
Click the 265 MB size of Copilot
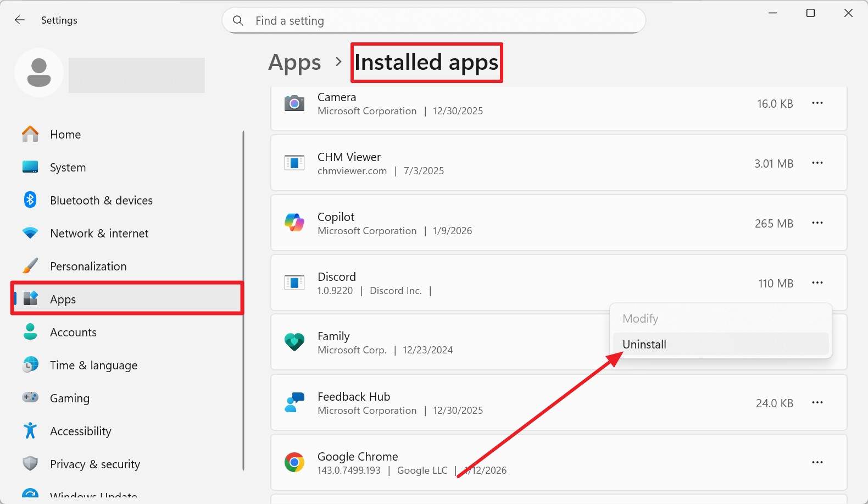pyautogui.click(x=774, y=223)
